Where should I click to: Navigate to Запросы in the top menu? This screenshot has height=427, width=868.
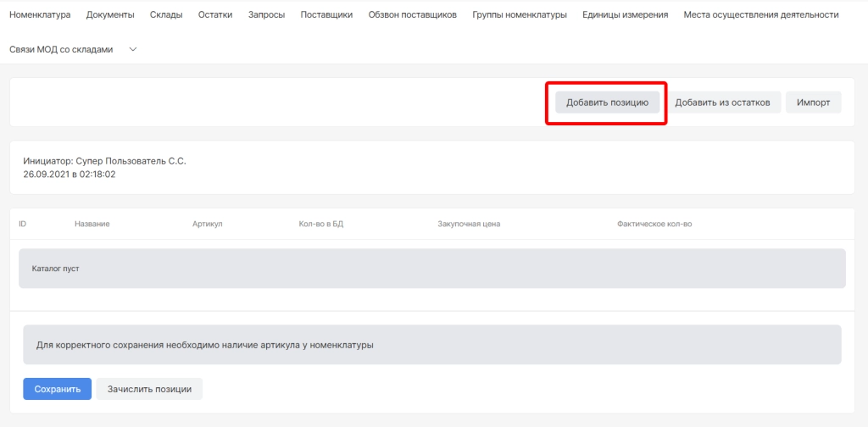tap(266, 14)
